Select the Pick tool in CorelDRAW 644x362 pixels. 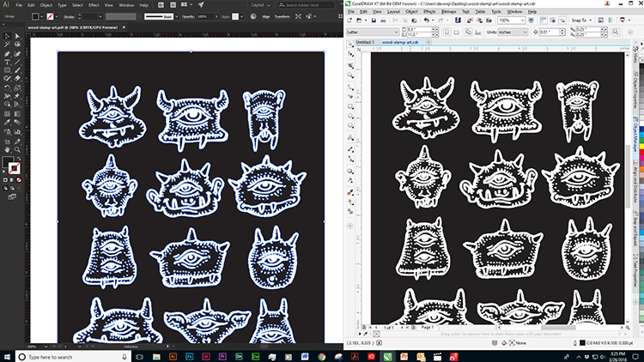coord(350,44)
